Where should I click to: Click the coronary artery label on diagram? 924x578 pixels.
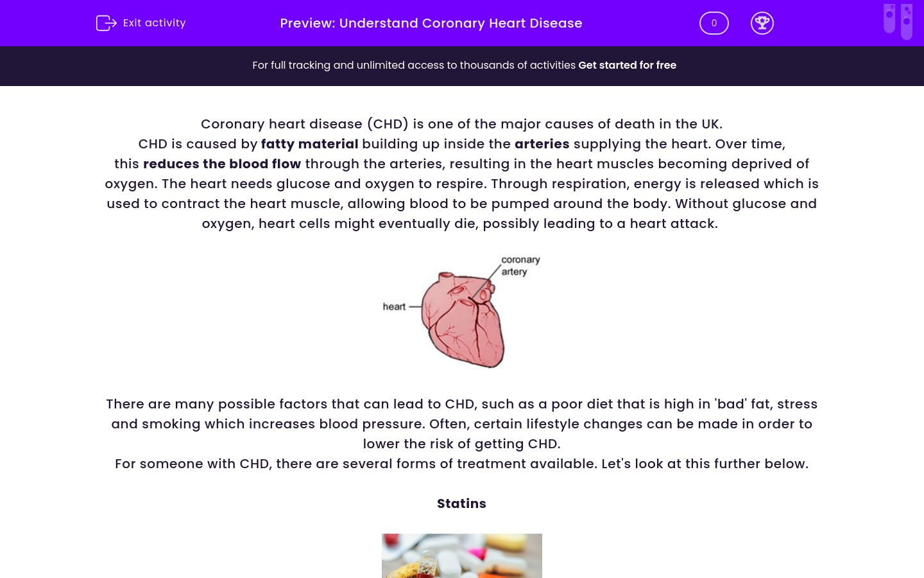click(x=520, y=265)
